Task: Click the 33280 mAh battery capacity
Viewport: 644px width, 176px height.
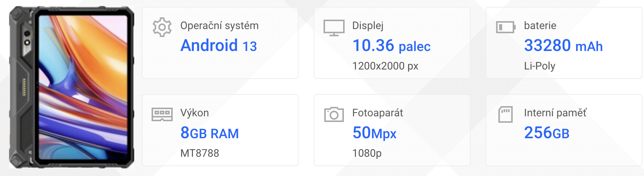Action: click(x=563, y=46)
